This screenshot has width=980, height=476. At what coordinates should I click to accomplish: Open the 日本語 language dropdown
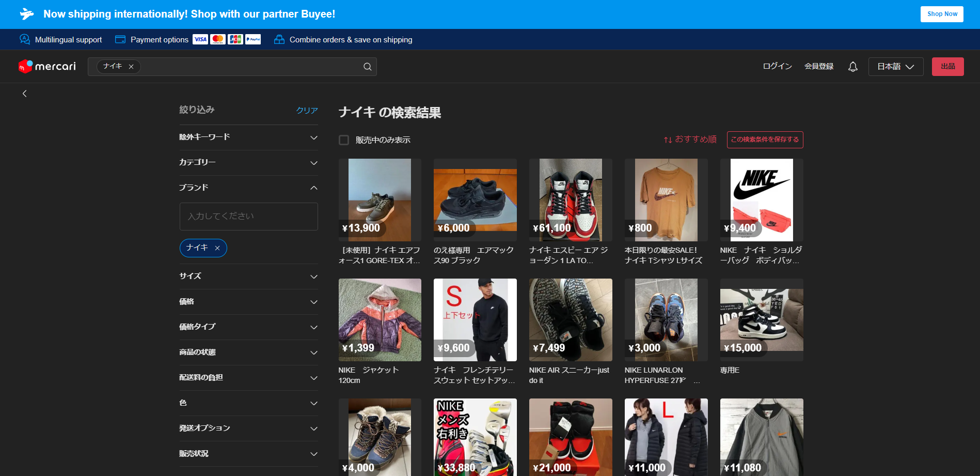895,66
